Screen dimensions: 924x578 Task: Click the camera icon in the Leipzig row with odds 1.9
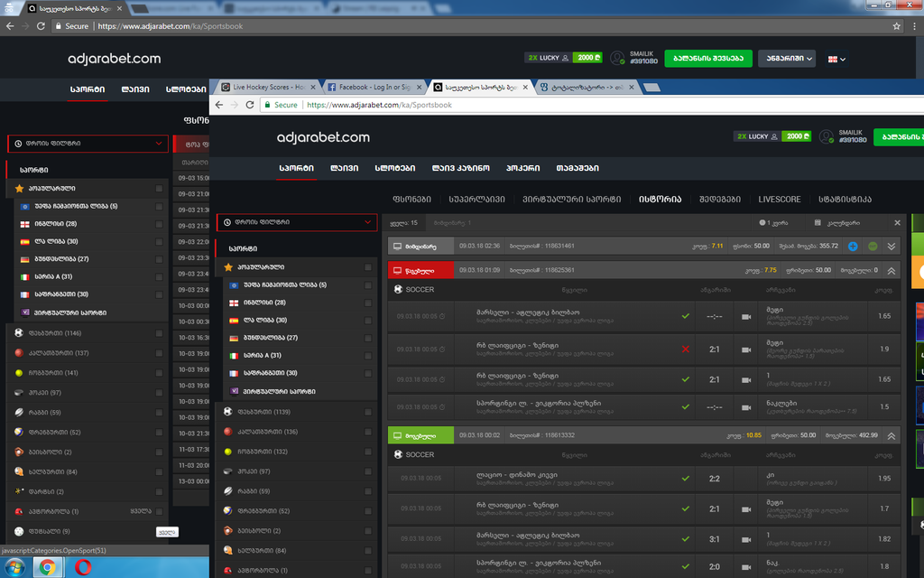coord(746,350)
